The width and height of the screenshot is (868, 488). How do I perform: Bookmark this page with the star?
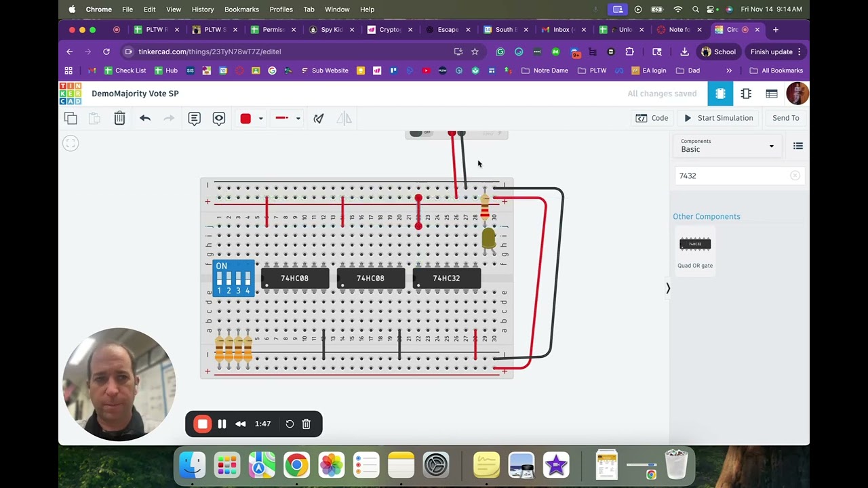click(x=475, y=52)
